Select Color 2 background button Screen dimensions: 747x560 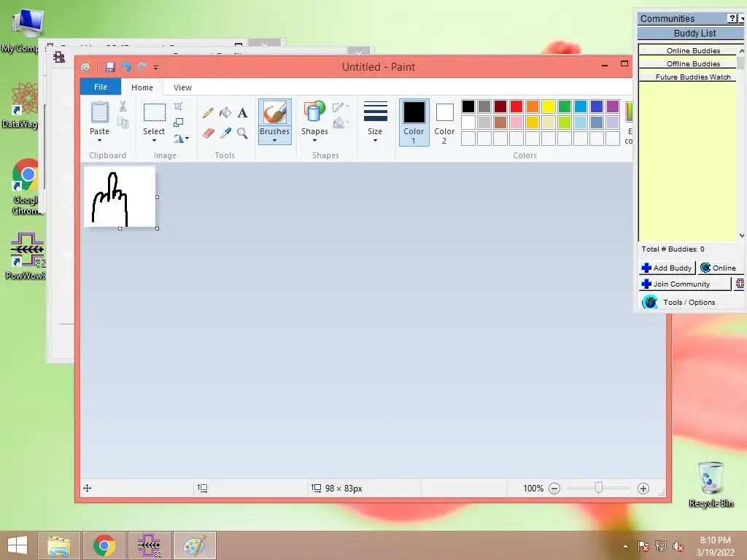coord(444,122)
